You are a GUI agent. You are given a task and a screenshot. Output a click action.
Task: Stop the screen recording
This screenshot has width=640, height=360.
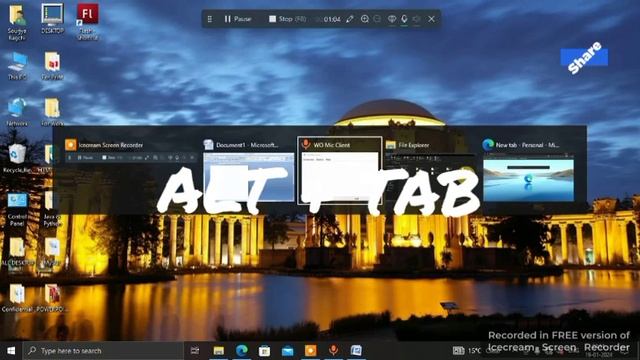(x=287, y=19)
